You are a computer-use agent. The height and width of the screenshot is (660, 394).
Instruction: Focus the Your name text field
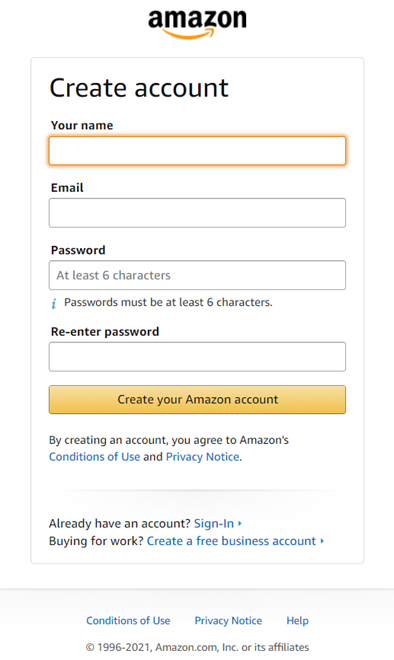(x=197, y=150)
